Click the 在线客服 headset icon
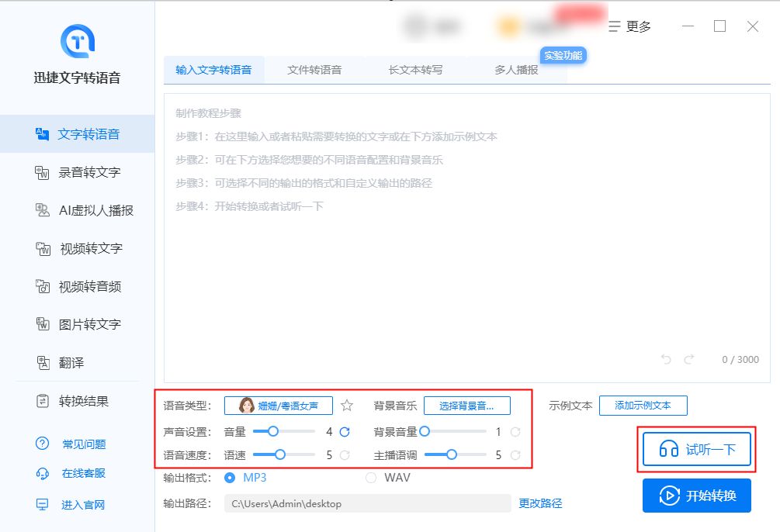 pos(42,473)
